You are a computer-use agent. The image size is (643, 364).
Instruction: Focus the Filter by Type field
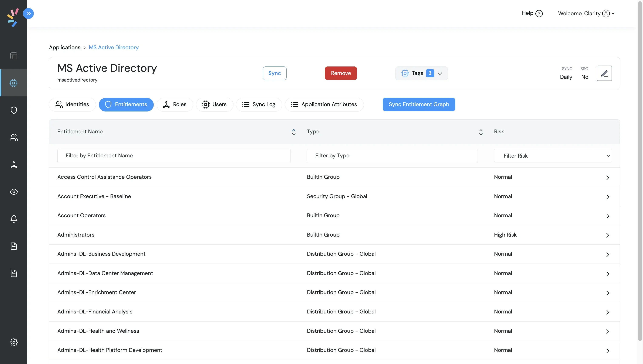392,156
